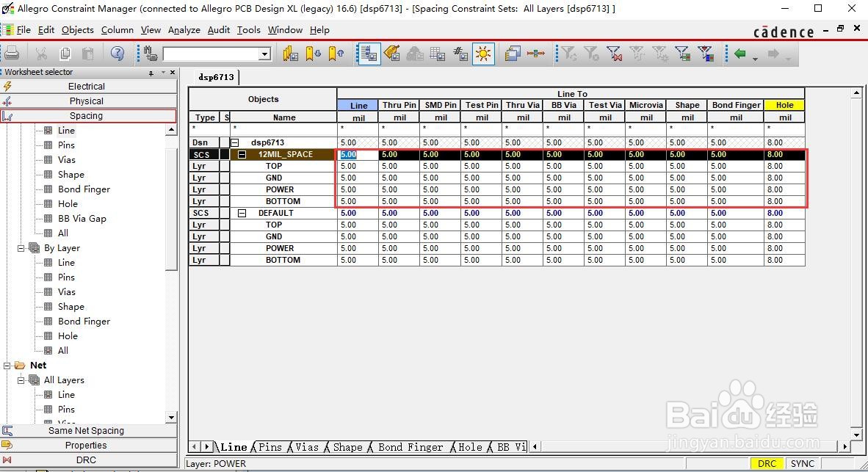Click grid vertical scrollbar up arrow

point(856,93)
